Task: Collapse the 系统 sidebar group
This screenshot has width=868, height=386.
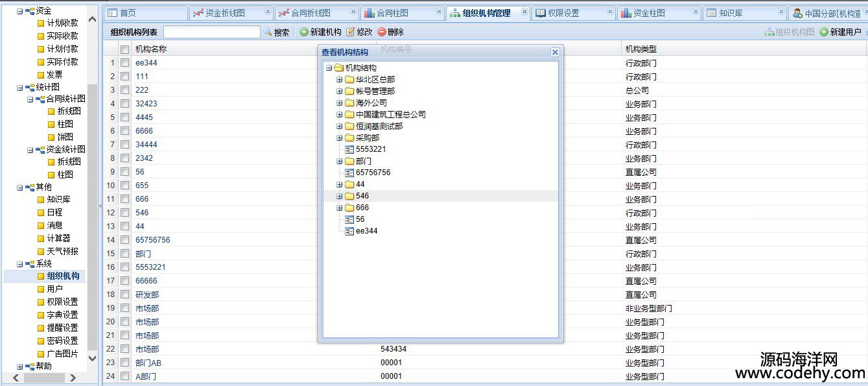Action: click(19, 264)
